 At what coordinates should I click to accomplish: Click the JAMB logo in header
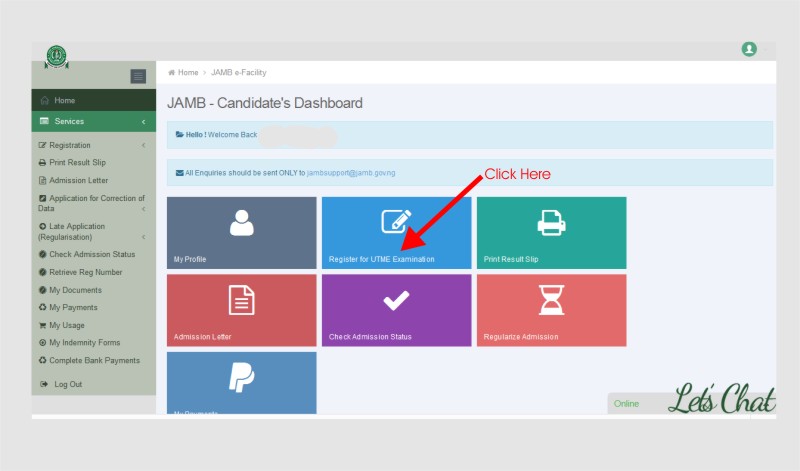(x=57, y=57)
